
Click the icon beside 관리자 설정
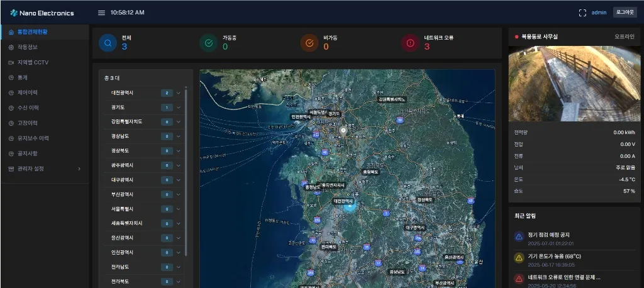click(x=11, y=169)
